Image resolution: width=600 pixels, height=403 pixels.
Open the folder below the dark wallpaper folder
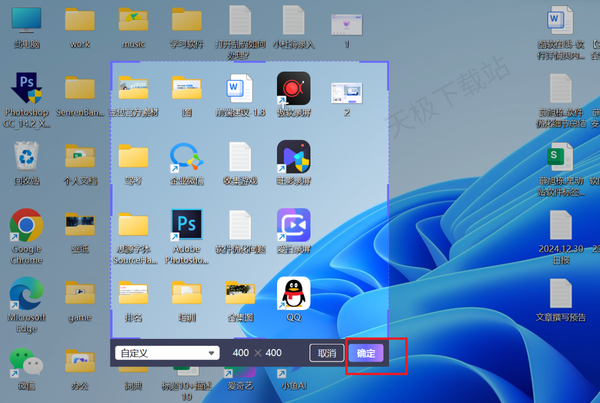coord(80,293)
